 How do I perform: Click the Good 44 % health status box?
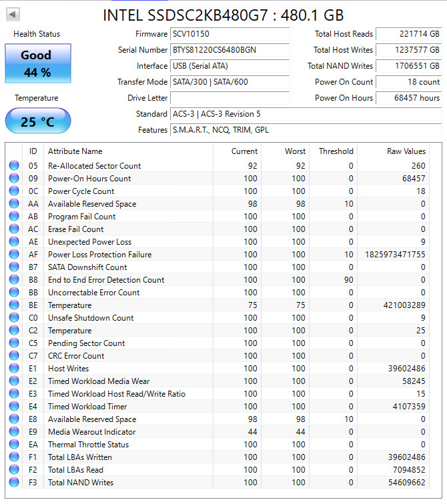(38, 63)
